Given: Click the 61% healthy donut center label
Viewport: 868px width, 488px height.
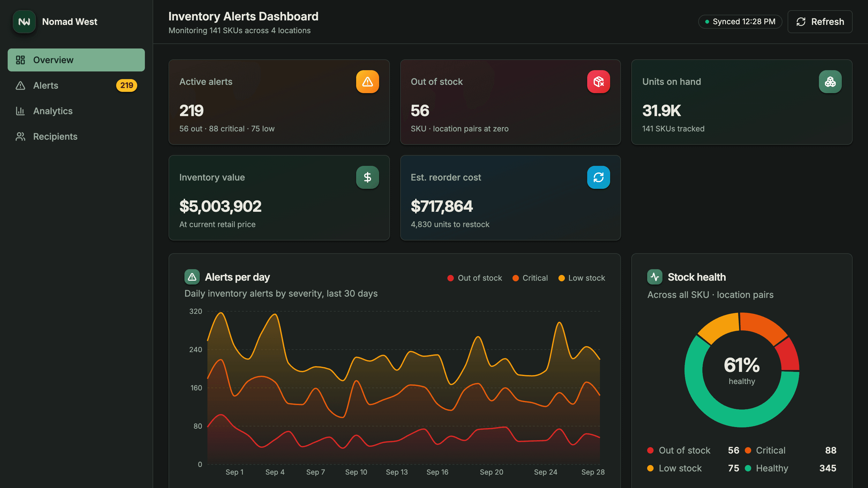Looking at the screenshot, I should [742, 370].
